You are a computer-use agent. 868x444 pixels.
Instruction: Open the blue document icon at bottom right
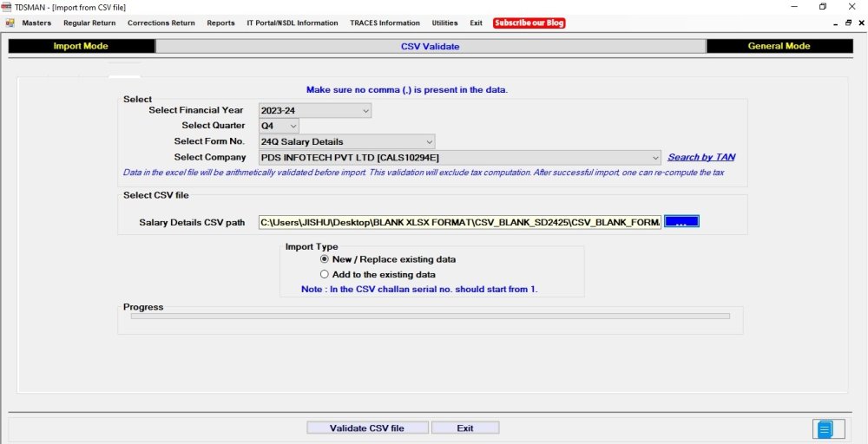click(825, 429)
